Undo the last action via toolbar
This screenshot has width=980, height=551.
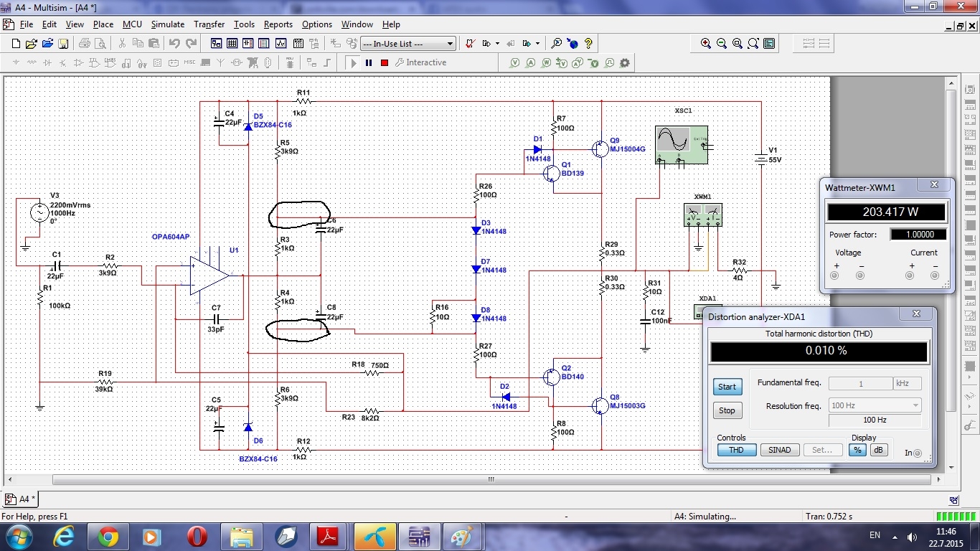click(174, 44)
